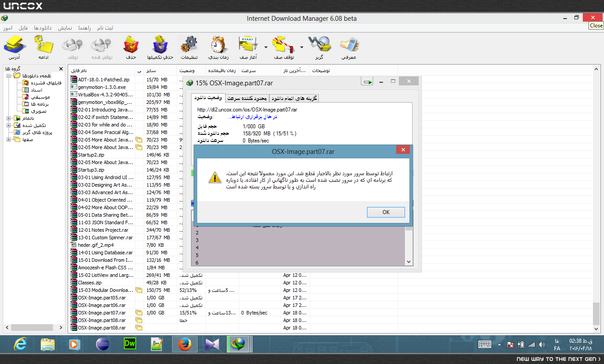This screenshot has width=604, height=364.
Task: Open the Scheduler (زمان بندی) clock icon
Action: pos(218,45)
